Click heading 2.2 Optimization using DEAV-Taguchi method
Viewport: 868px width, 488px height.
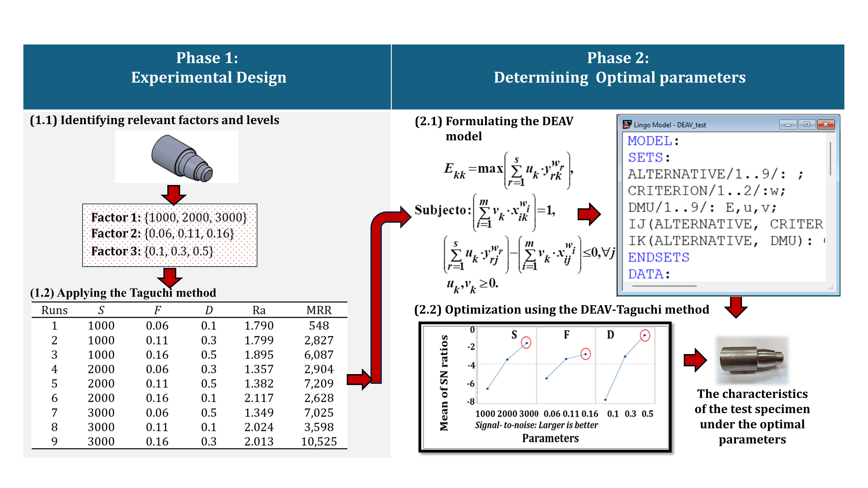click(x=562, y=310)
